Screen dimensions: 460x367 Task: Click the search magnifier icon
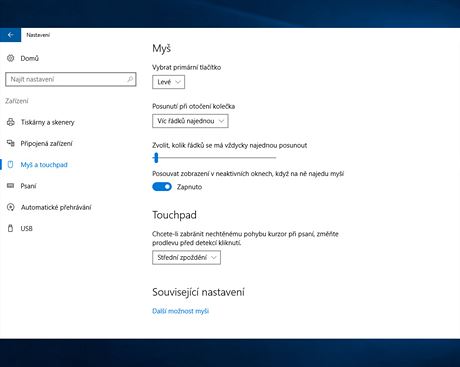point(130,79)
